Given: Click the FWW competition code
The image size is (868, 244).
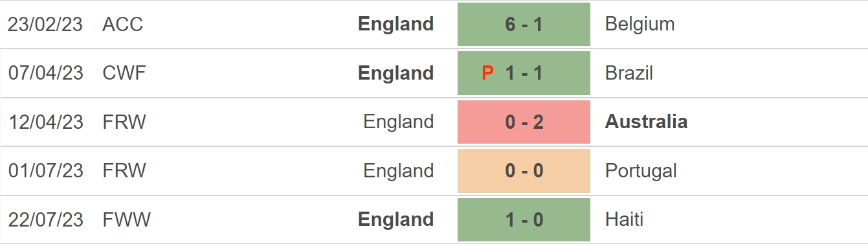Looking at the screenshot, I should coord(126,219).
